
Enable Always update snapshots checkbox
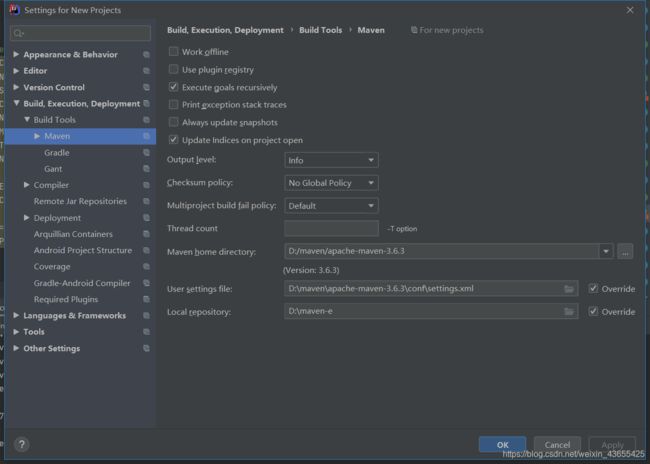(x=173, y=122)
